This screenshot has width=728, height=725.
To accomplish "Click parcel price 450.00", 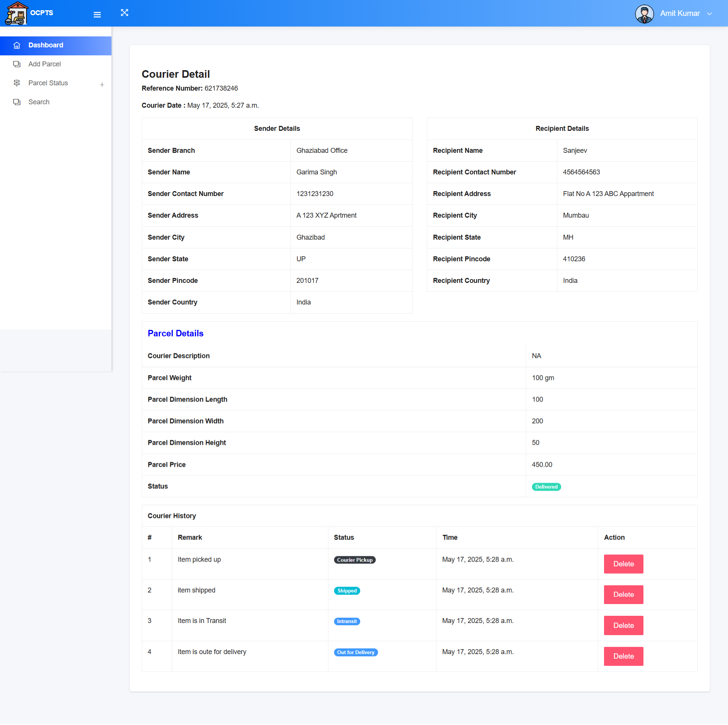I will 542,465.
